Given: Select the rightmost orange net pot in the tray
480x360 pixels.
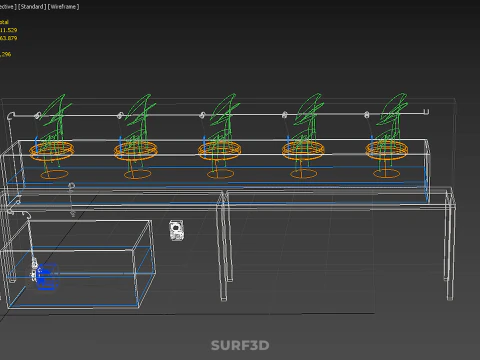Looking at the screenshot, I should point(387,159).
